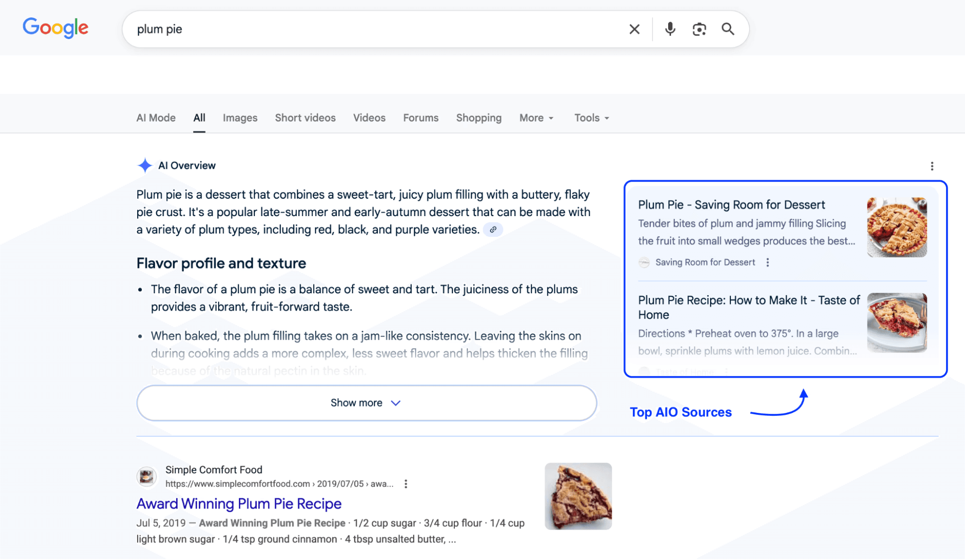Open the AI Overview three-dot options menu
This screenshot has height=560, width=965.
tap(932, 166)
